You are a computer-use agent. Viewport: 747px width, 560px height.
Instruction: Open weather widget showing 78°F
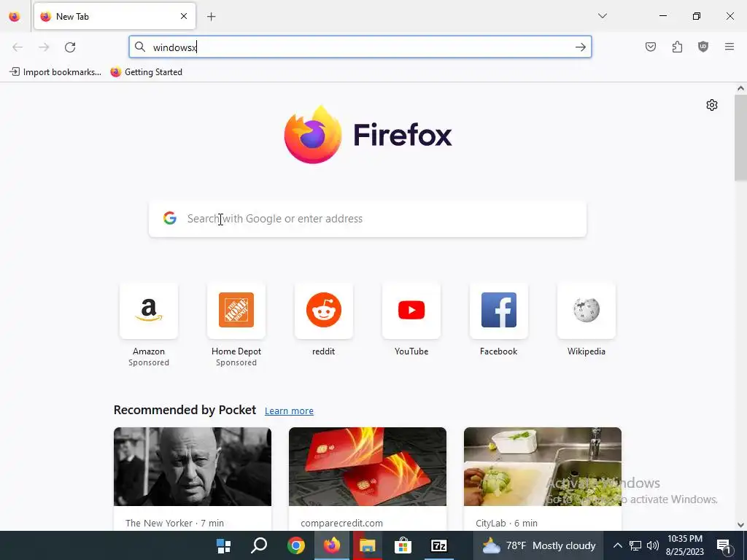tap(538, 545)
